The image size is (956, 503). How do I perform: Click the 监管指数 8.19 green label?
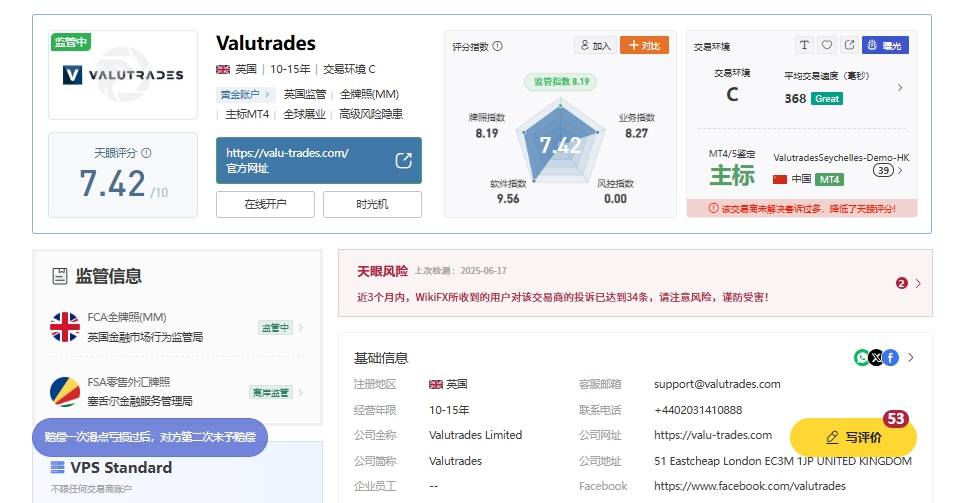click(x=561, y=82)
